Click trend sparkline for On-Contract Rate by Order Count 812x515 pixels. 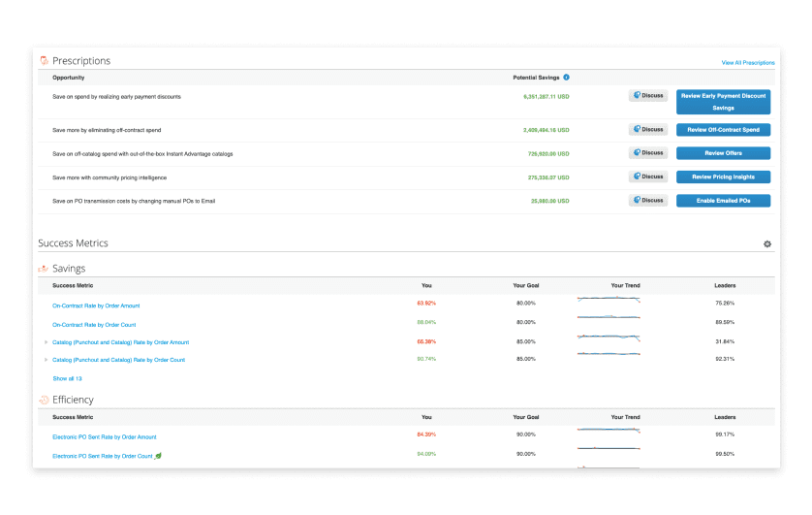[609, 317]
